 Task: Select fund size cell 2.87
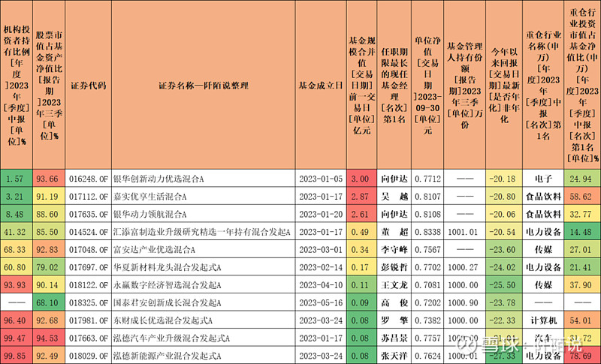(x=361, y=197)
